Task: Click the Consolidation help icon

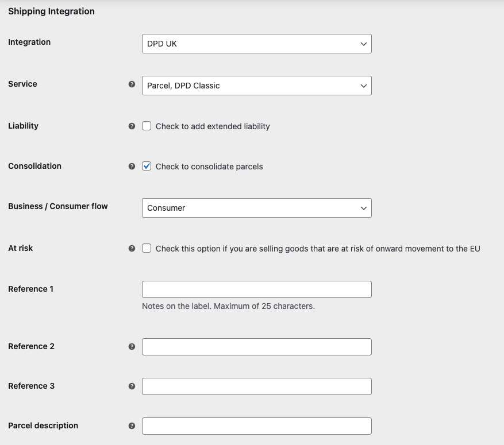Action: [x=132, y=166]
